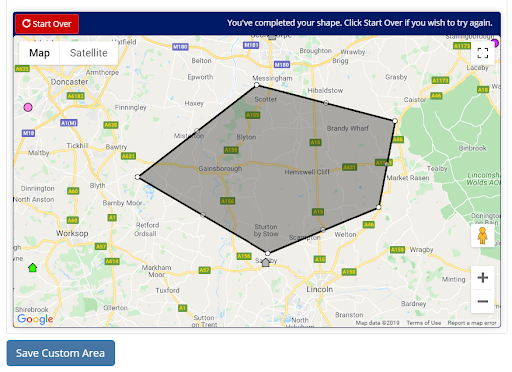512x372 pixels.
Task: Zoom in on the map
Action: [x=482, y=278]
